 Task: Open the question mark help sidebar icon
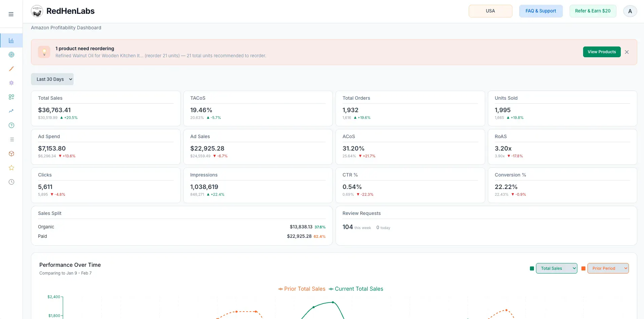(x=11, y=125)
